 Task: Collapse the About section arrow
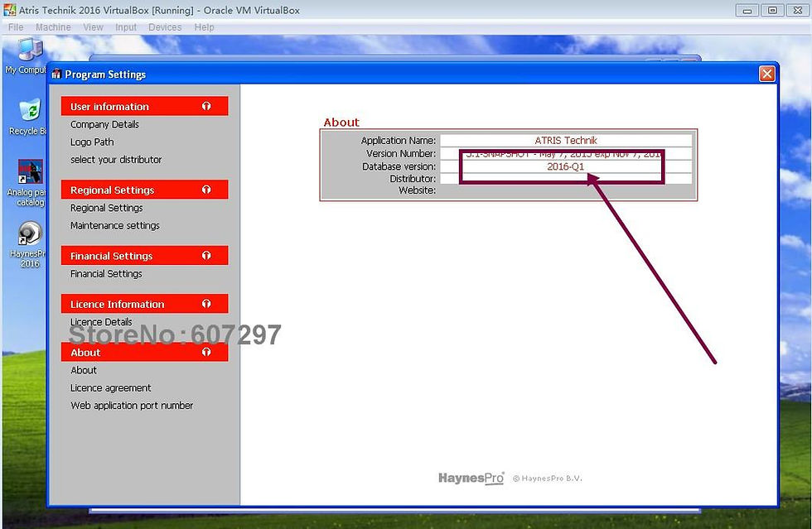click(206, 352)
